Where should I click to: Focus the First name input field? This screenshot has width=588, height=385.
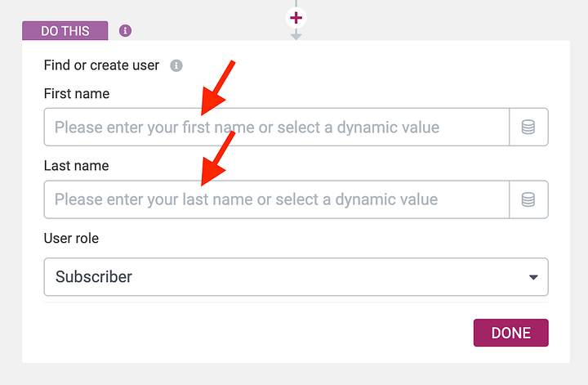[276, 128]
